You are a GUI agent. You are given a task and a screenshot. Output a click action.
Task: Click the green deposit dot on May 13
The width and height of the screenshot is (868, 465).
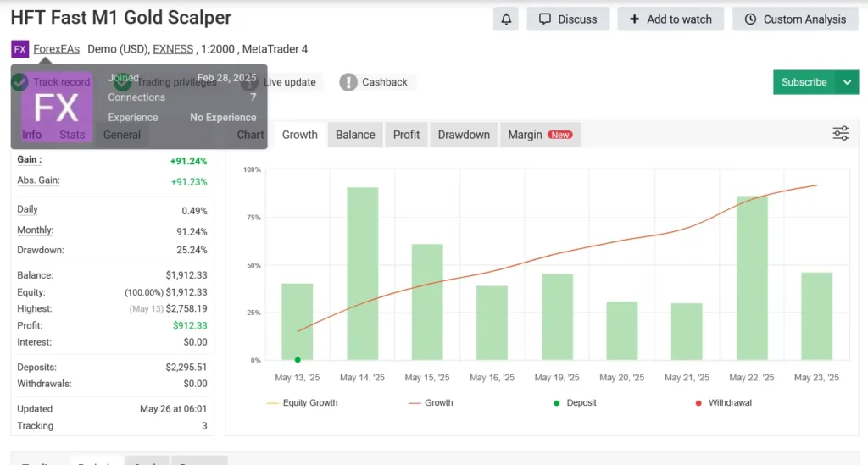point(298,360)
